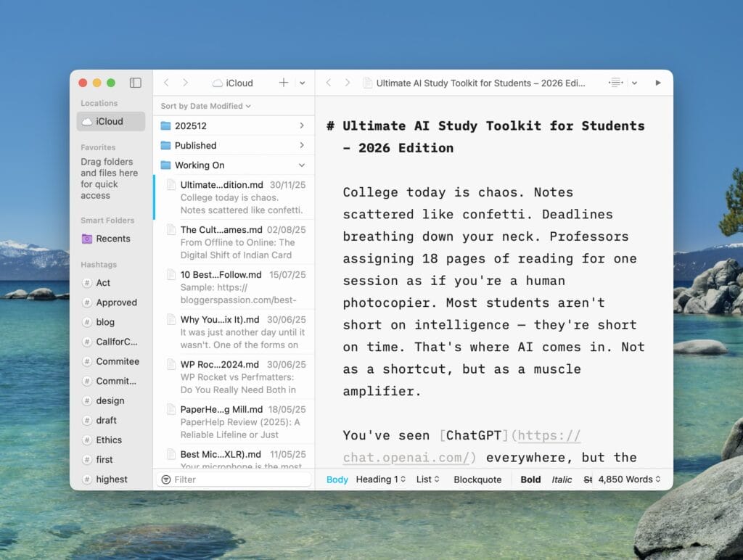Open the 4,850 Words statistics selector
The width and height of the screenshot is (743, 560).
(x=629, y=479)
